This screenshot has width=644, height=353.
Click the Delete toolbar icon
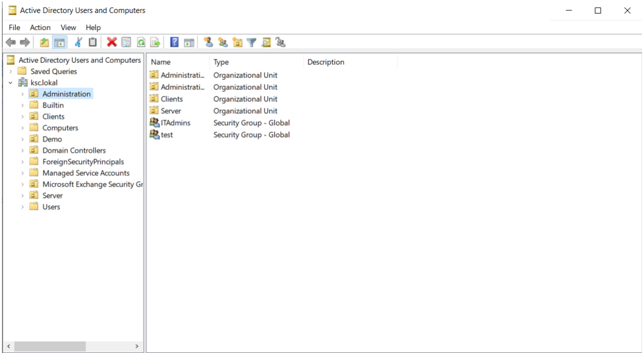[111, 42]
